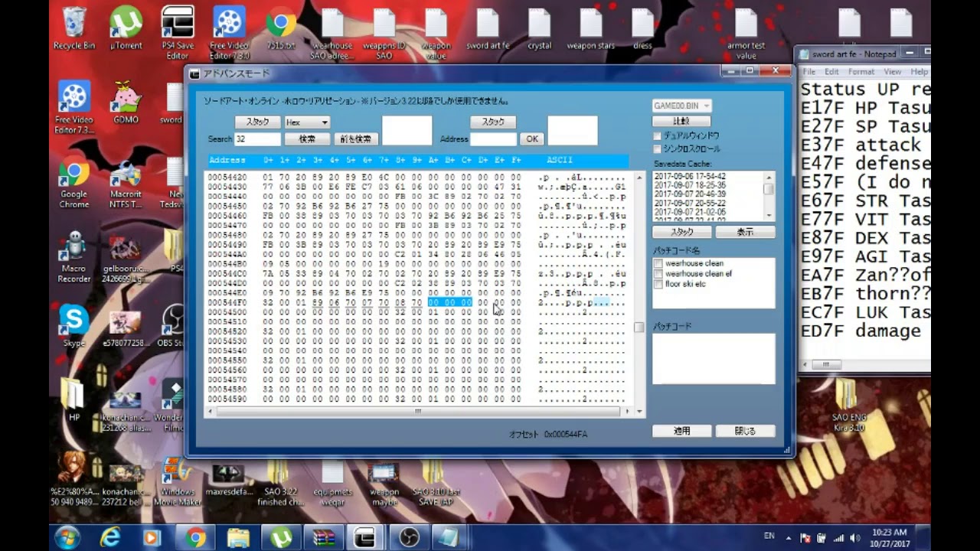Open weapon value desktop file
Viewport: 980px width, 551px height.
(x=436, y=34)
